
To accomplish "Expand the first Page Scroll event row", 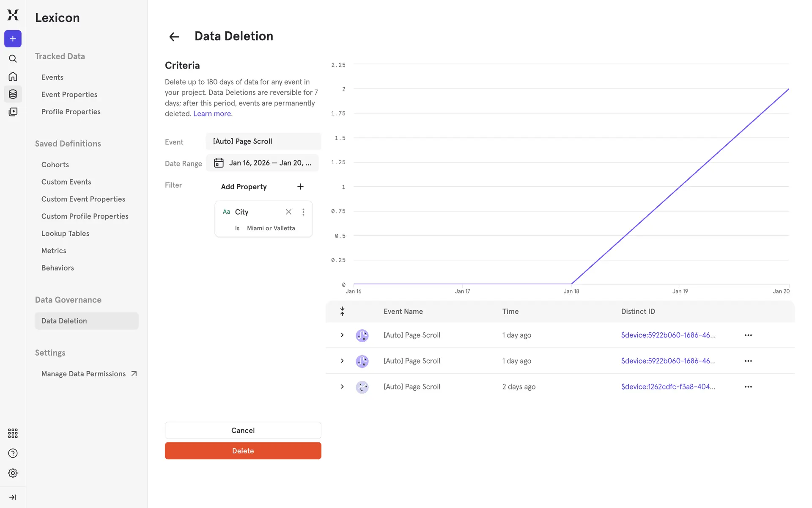I will point(342,335).
